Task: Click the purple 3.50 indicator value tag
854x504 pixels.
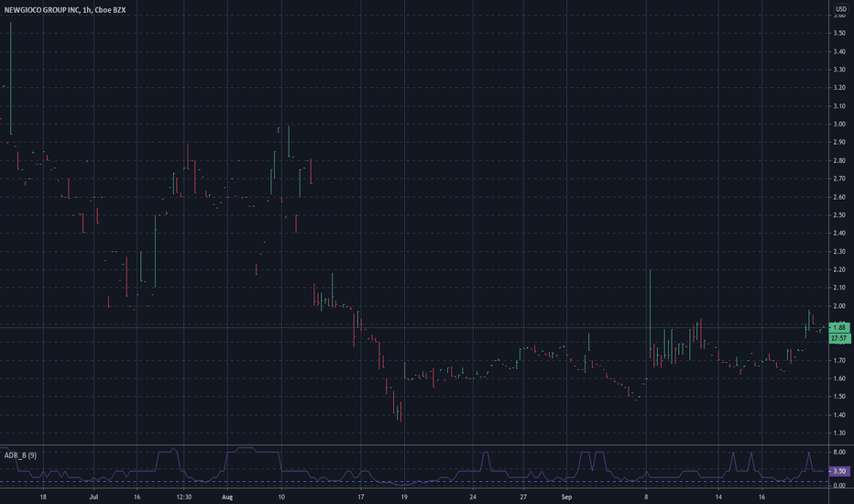Action: pyautogui.click(x=839, y=471)
